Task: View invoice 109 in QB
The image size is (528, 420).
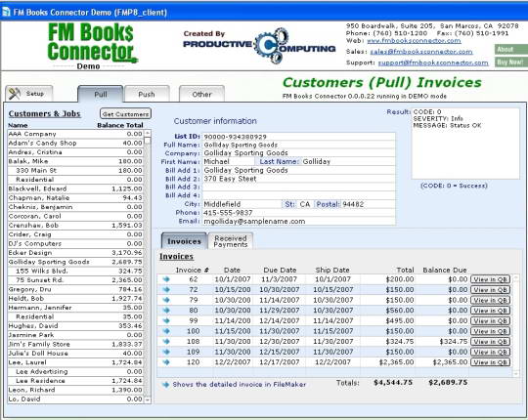Action: pos(490,352)
